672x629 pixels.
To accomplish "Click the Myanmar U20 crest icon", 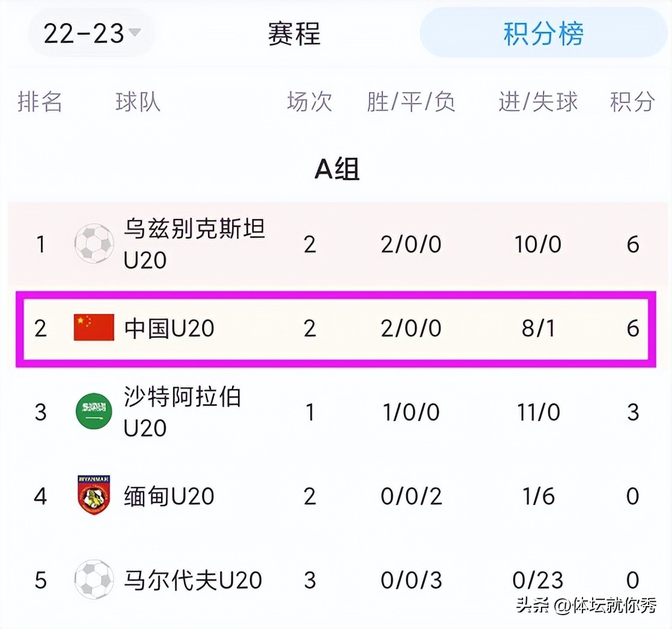I will pyautogui.click(x=93, y=496).
